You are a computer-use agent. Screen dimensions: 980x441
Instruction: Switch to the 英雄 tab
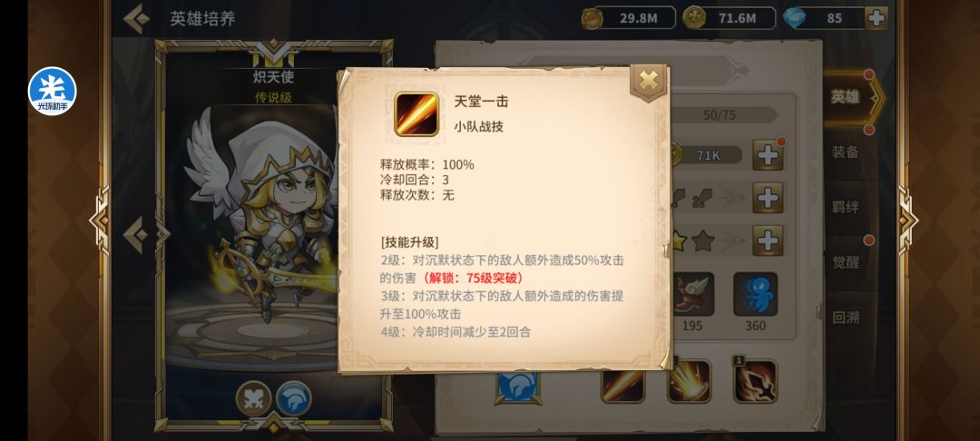click(x=845, y=97)
